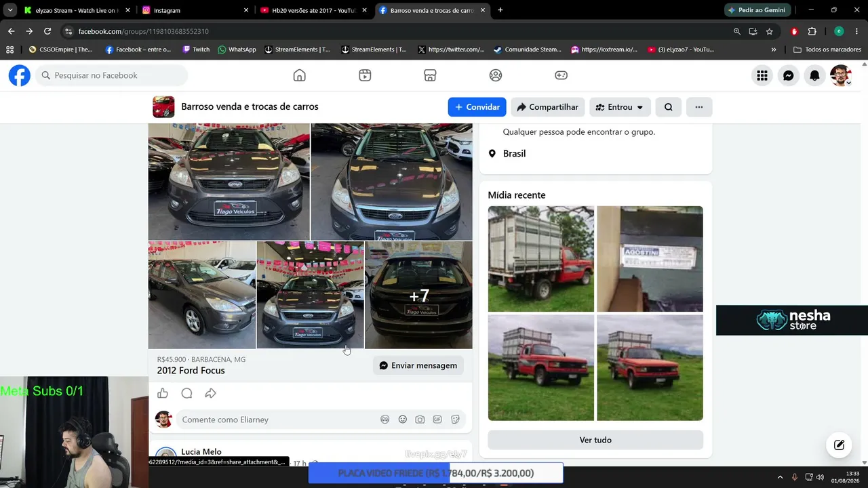Open the +7 more photos thumbnail
The height and width of the screenshot is (488, 868).
418,295
